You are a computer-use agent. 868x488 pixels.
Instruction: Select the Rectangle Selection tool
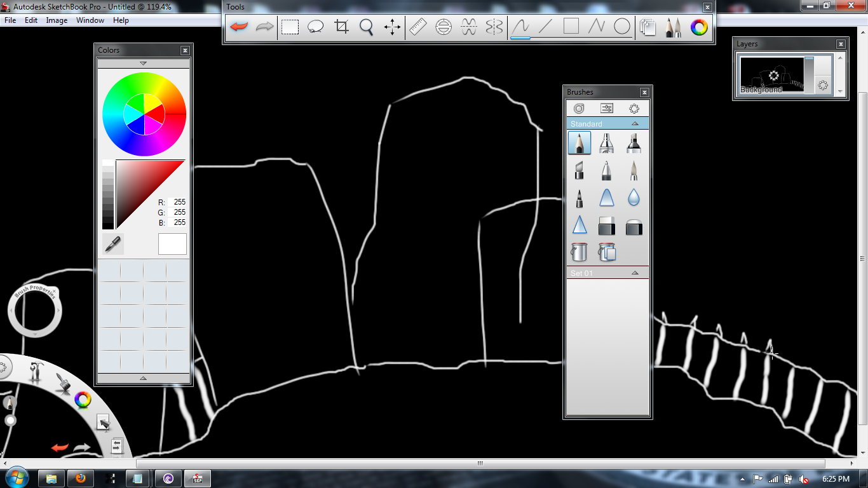point(290,27)
